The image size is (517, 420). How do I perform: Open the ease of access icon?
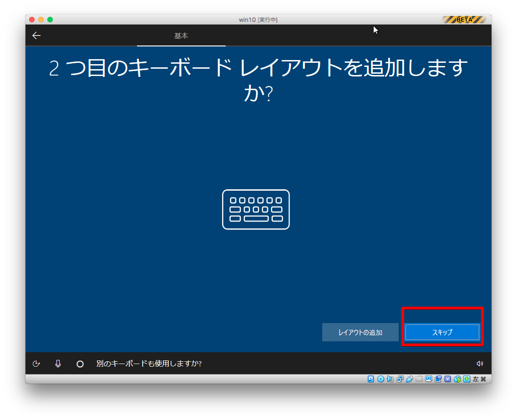(x=36, y=364)
